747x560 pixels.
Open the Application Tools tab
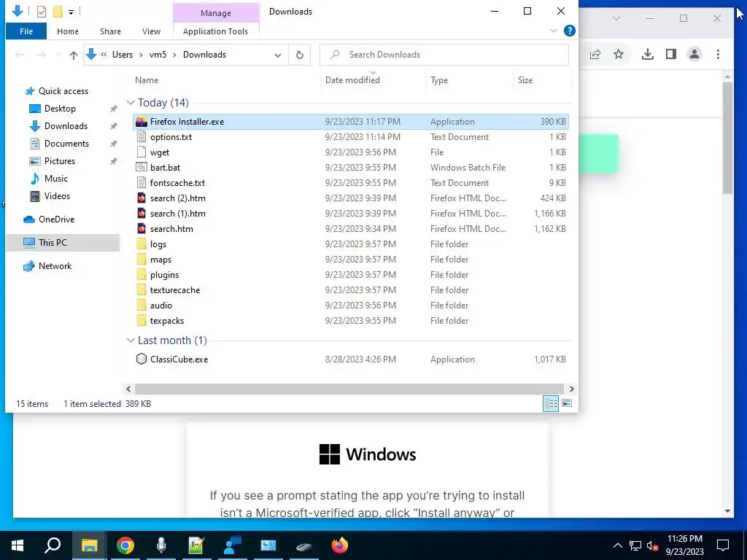tap(215, 31)
